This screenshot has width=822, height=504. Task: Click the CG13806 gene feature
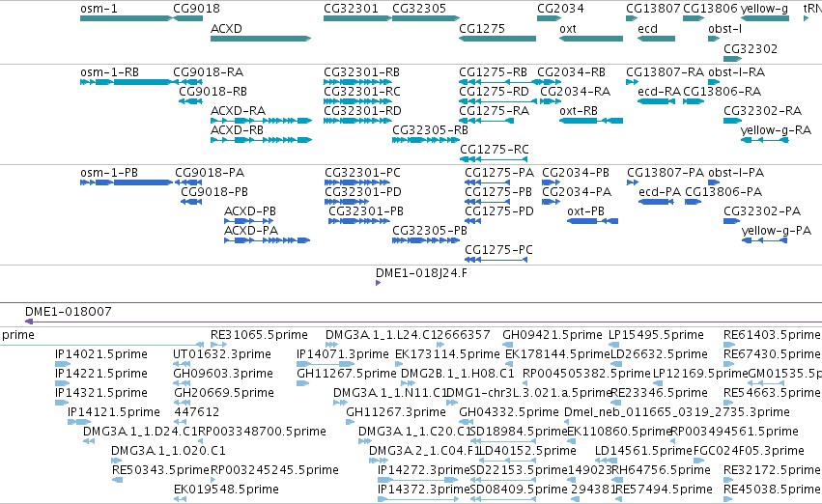(694, 18)
